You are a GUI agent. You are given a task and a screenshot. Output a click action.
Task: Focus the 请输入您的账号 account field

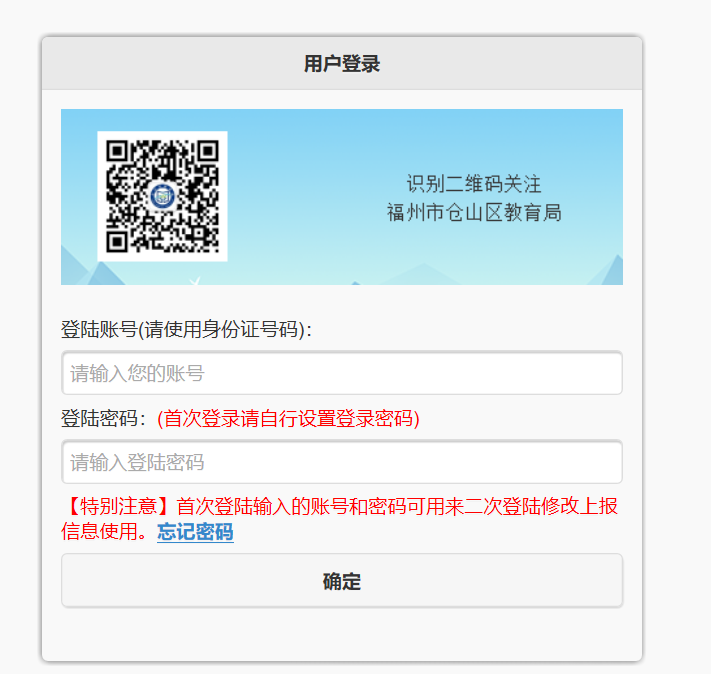tap(342, 373)
